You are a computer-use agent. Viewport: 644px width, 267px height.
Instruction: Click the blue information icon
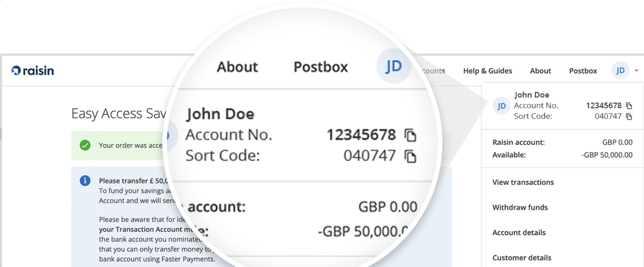pos(85,180)
